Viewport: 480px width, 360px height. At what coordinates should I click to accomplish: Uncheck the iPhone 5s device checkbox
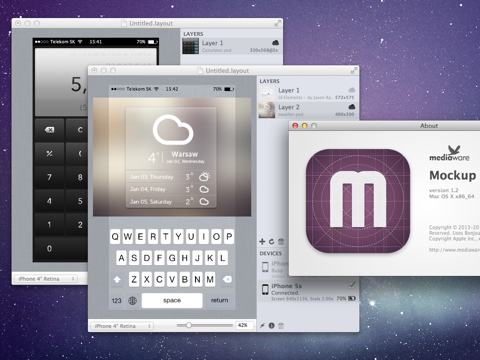click(x=351, y=285)
